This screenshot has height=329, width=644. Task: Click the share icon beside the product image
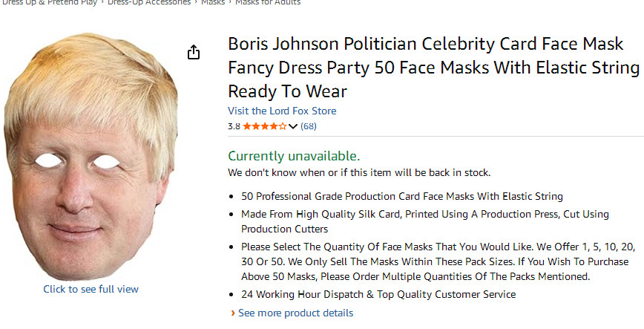pos(194,52)
